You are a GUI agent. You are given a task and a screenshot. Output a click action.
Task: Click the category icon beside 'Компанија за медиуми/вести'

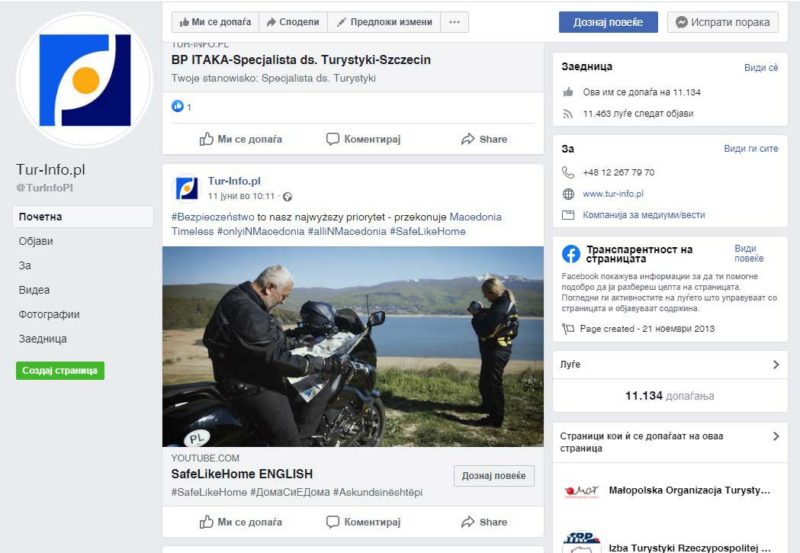click(568, 215)
